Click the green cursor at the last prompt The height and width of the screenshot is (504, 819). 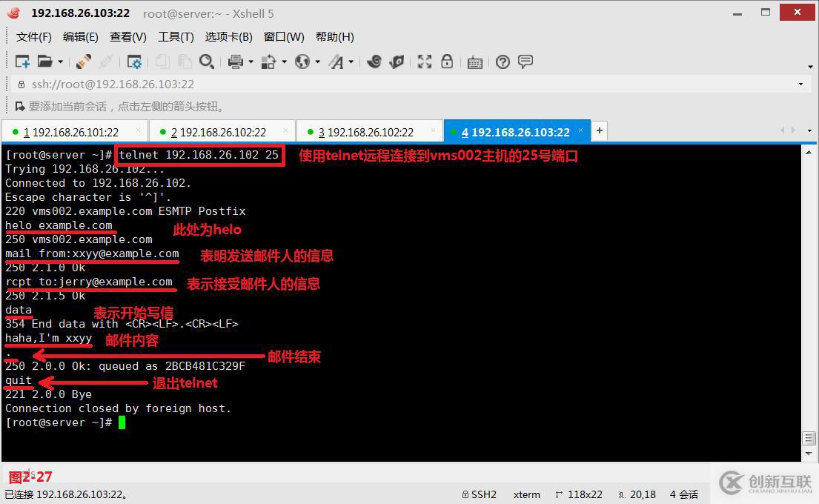[122, 422]
